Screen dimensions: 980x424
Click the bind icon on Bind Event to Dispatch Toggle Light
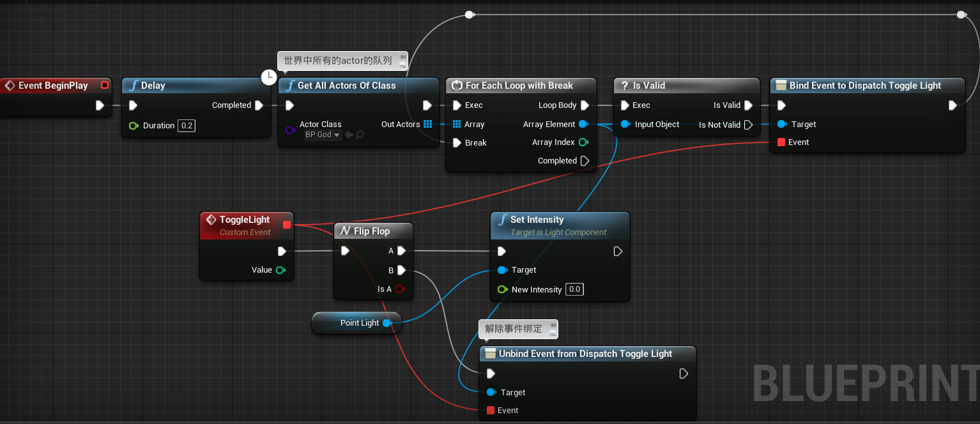[781, 85]
